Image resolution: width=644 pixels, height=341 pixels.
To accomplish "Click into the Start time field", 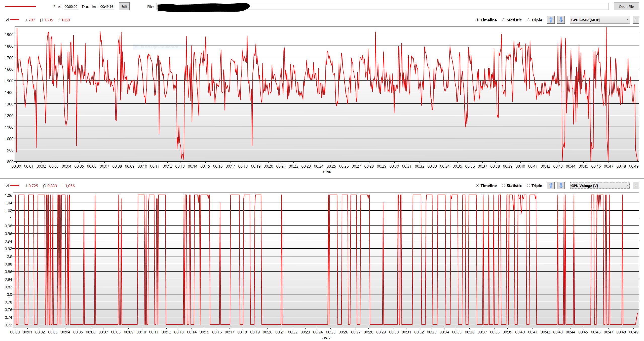I will point(71,7).
